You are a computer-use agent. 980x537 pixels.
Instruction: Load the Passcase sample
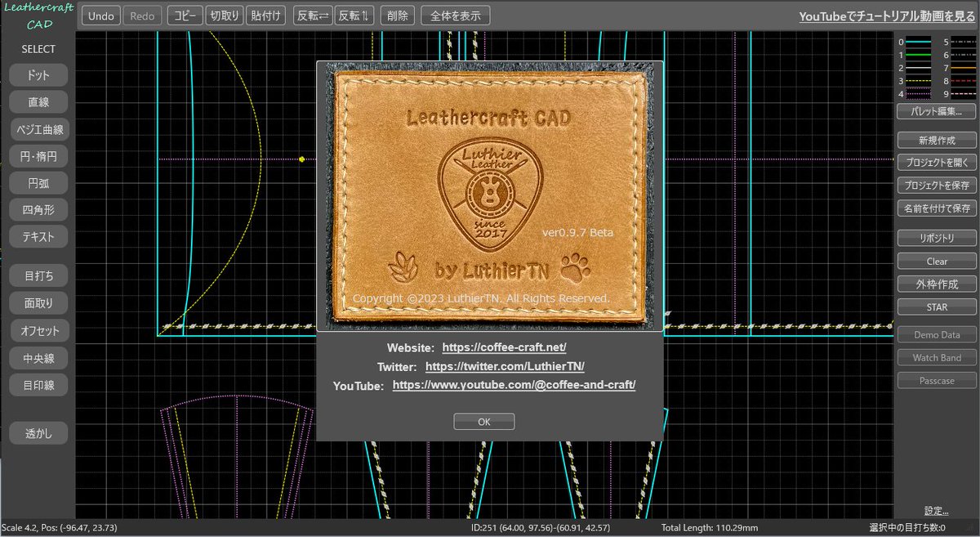tap(937, 381)
